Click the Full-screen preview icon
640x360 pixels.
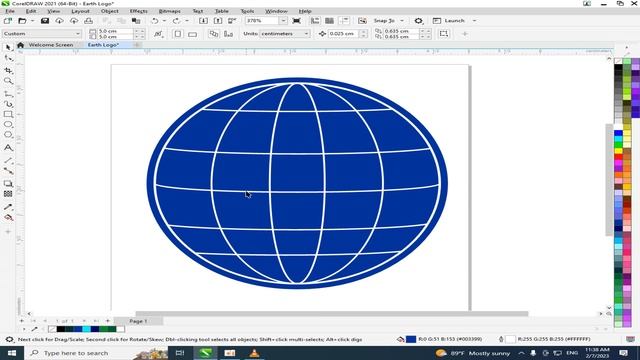point(297,20)
